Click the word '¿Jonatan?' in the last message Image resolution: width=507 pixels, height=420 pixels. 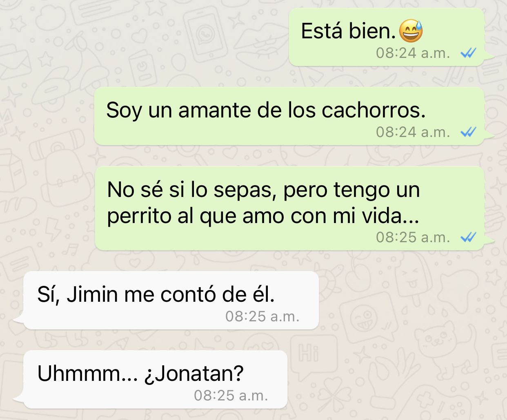pos(194,374)
